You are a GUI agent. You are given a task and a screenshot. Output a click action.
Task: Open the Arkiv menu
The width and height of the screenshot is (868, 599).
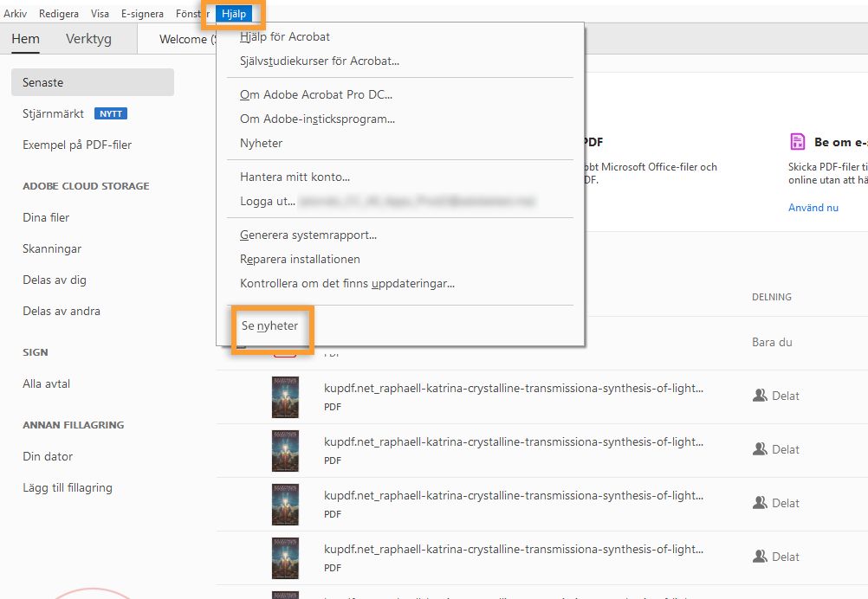(x=15, y=14)
